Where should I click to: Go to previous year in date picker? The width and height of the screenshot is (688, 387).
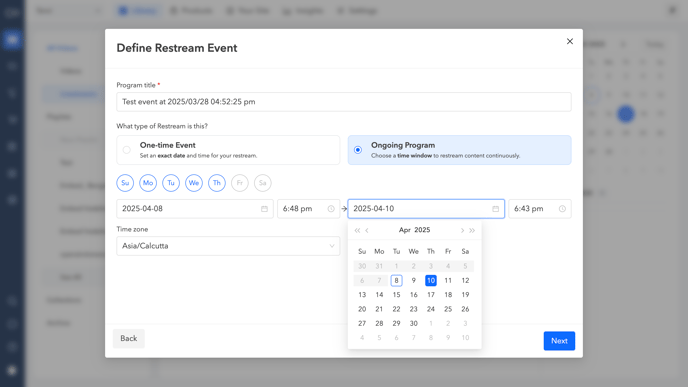click(x=357, y=230)
